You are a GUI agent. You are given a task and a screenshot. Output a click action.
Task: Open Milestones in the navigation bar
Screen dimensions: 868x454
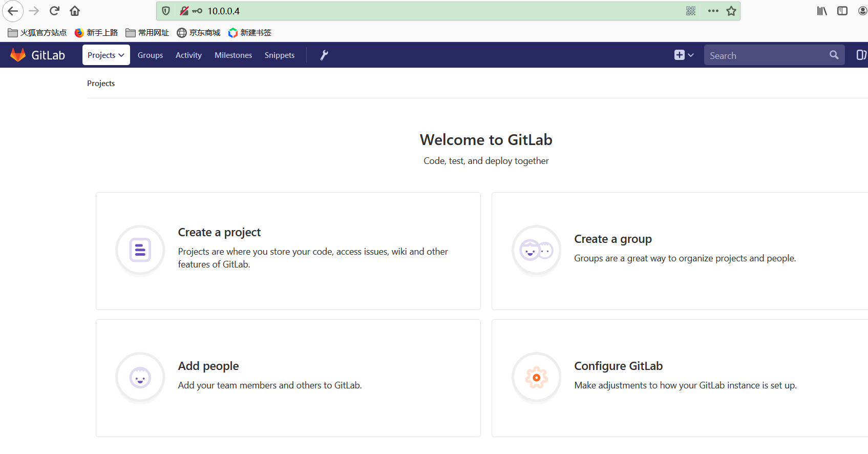tap(233, 55)
